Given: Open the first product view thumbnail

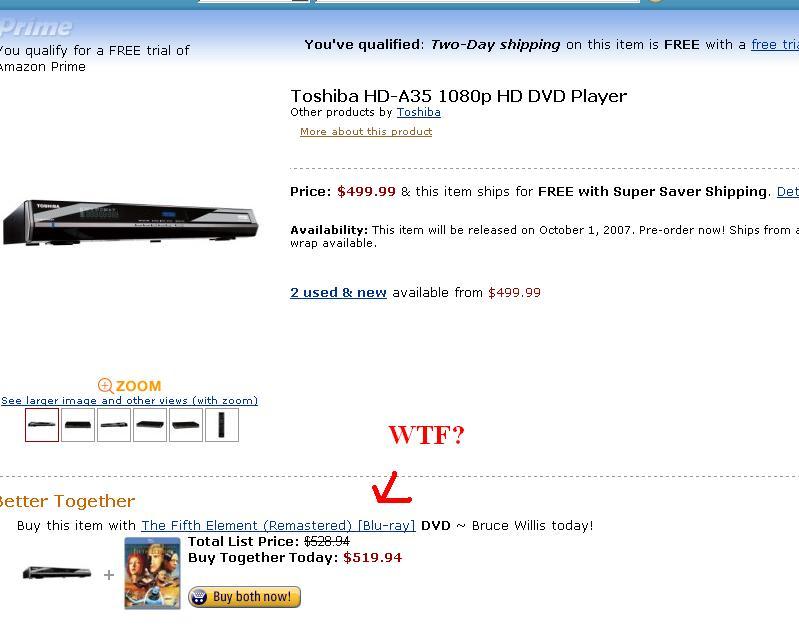Looking at the screenshot, I should 42,425.
